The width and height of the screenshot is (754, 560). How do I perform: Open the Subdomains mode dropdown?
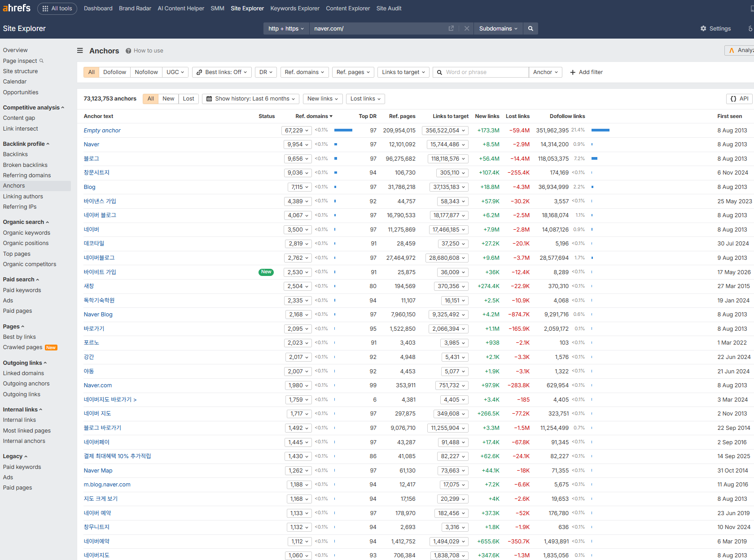click(x=498, y=28)
